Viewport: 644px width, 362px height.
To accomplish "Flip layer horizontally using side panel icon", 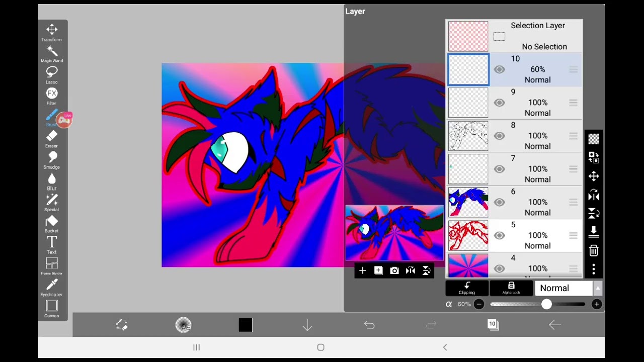I will (x=594, y=195).
